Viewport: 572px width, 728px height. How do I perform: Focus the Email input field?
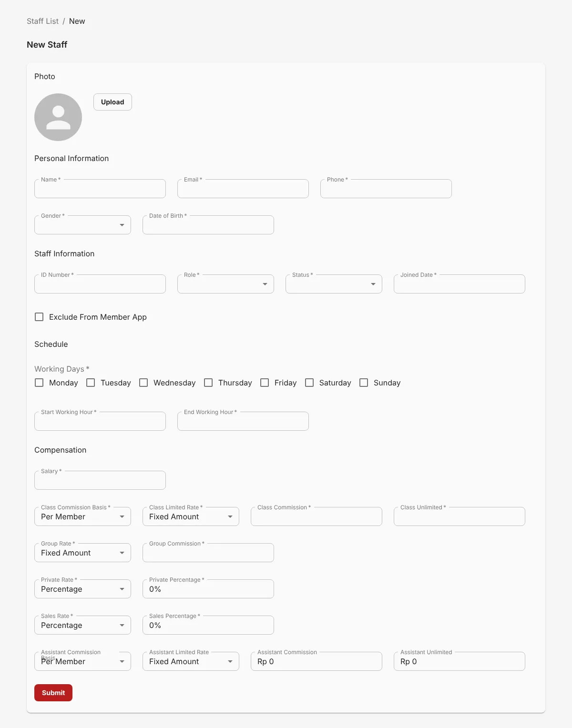243,189
